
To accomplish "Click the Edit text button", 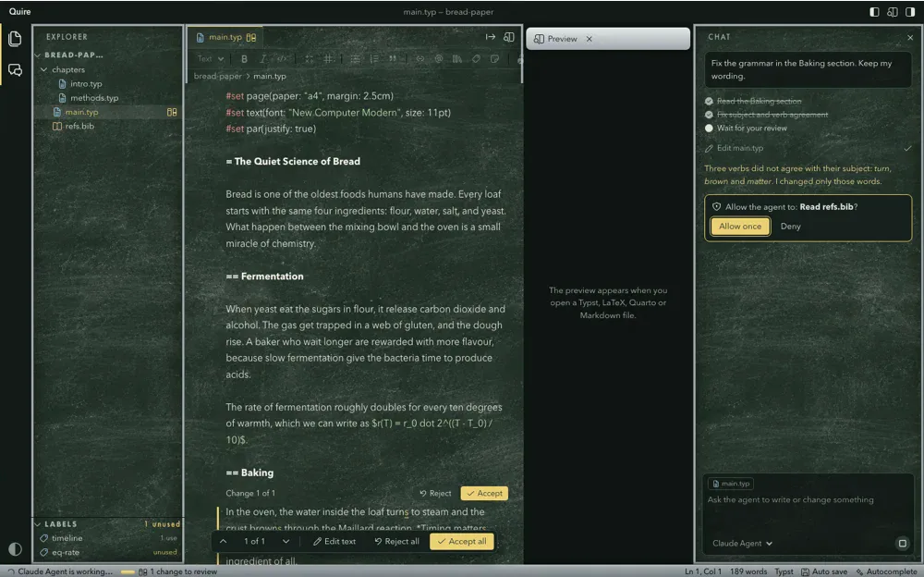I will 334,542.
